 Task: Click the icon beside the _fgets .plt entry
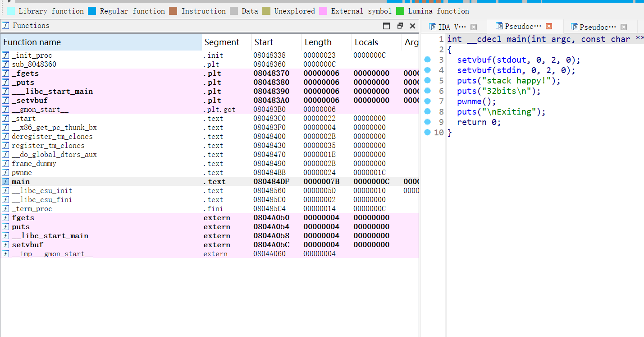click(x=5, y=74)
